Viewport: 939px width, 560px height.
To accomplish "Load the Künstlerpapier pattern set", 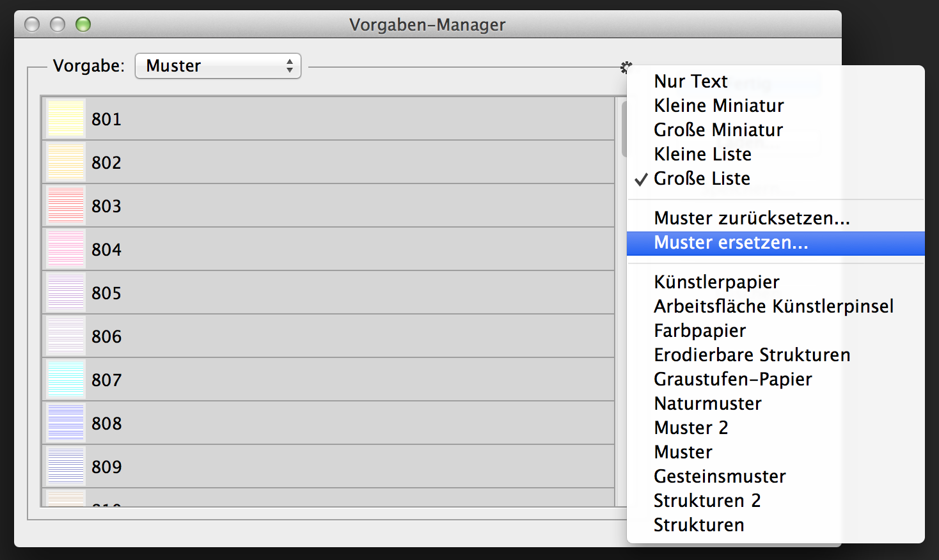I will (716, 282).
